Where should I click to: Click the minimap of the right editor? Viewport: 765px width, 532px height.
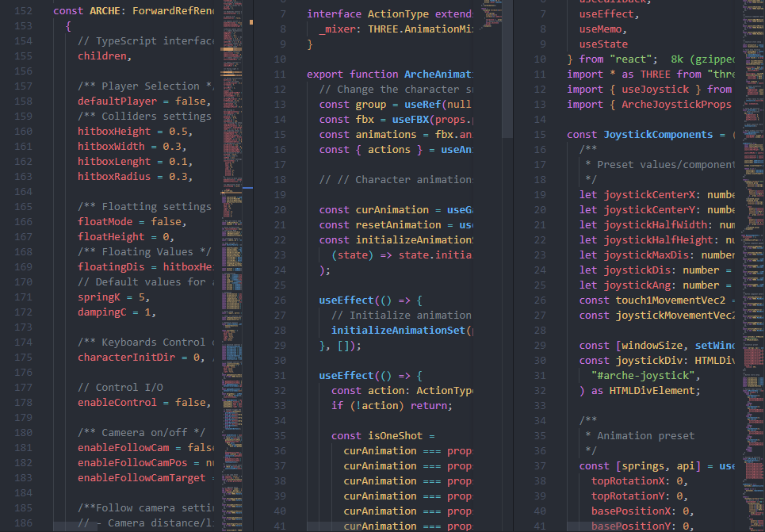click(x=752, y=238)
